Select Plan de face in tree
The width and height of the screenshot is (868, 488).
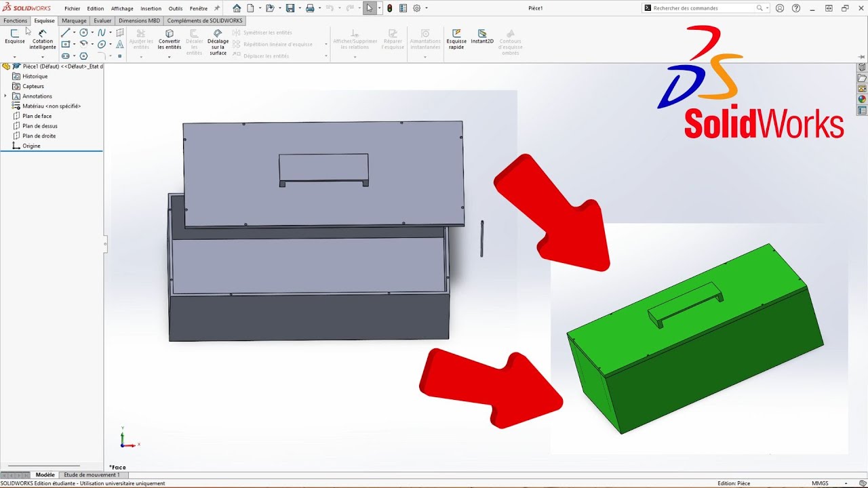37,116
